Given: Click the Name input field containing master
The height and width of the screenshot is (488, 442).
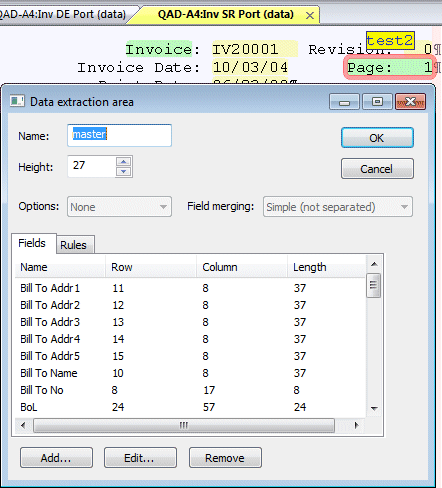Looking at the screenshot, I should (x=119, y=135).
